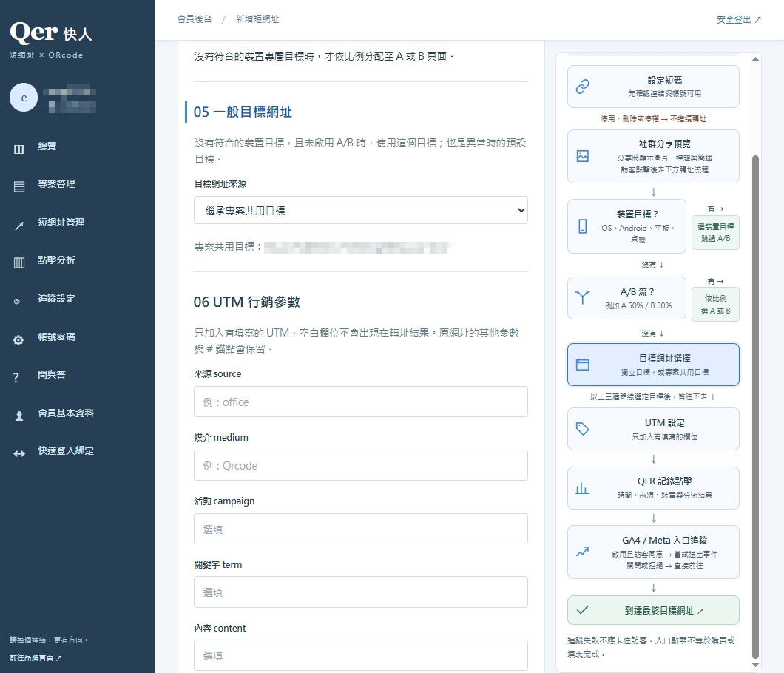The width and height of the screenshot is (784, 673).
Task: Click the phone icon in 裝置目標 card
Action: (583, 226)
